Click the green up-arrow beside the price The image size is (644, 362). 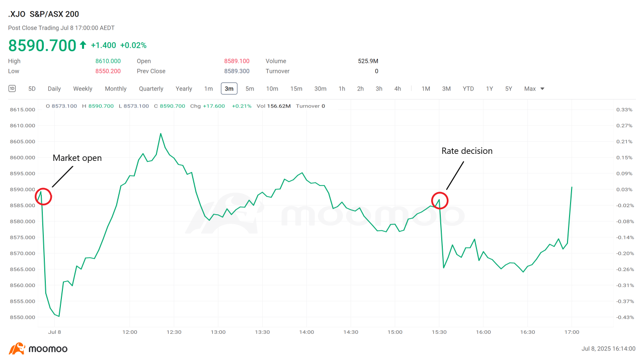coord(83,45)
